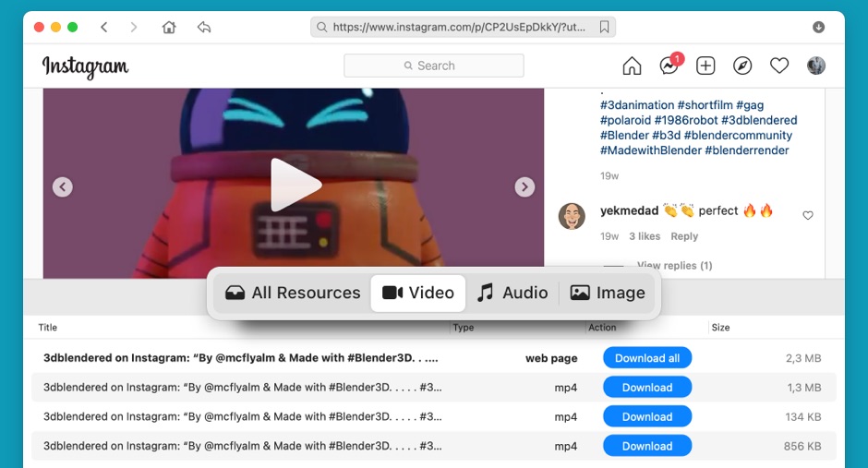Open the #blenderrender hashtag link
The width and height of the screenshot is (868, 468).
pos(747,150)
